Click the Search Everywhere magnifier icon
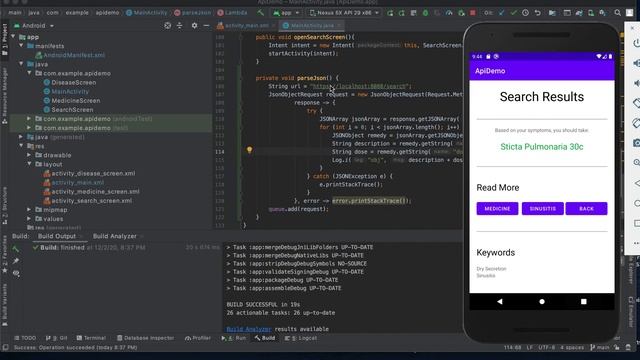The height and width of the screenshot is (360, 640). point(618,13)
